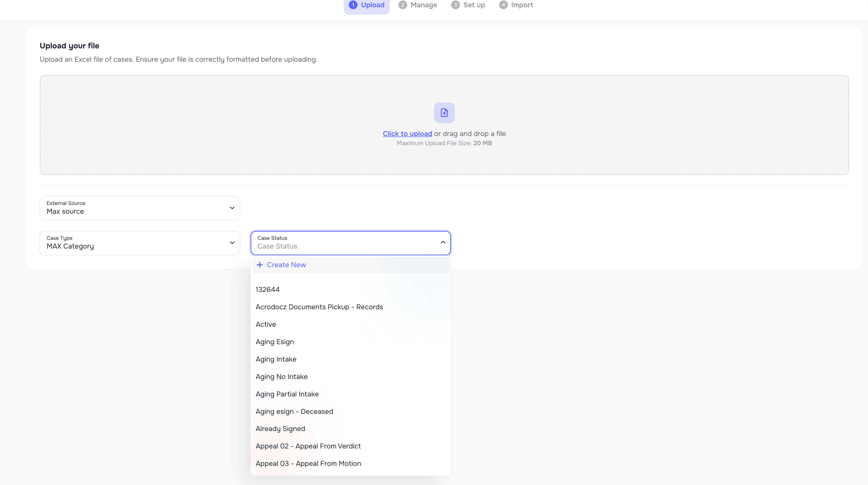Select Appeal 02 - Appeal From Verdict
Viewport: 868px width, 485px height.
click(308, 446)
